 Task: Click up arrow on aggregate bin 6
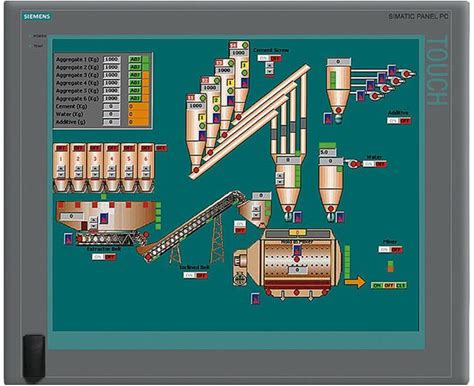(146, 168)
